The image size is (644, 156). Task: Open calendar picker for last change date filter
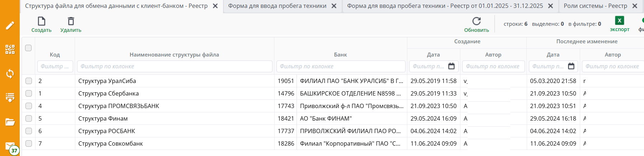pyautogui.click(x=571, y=66)
